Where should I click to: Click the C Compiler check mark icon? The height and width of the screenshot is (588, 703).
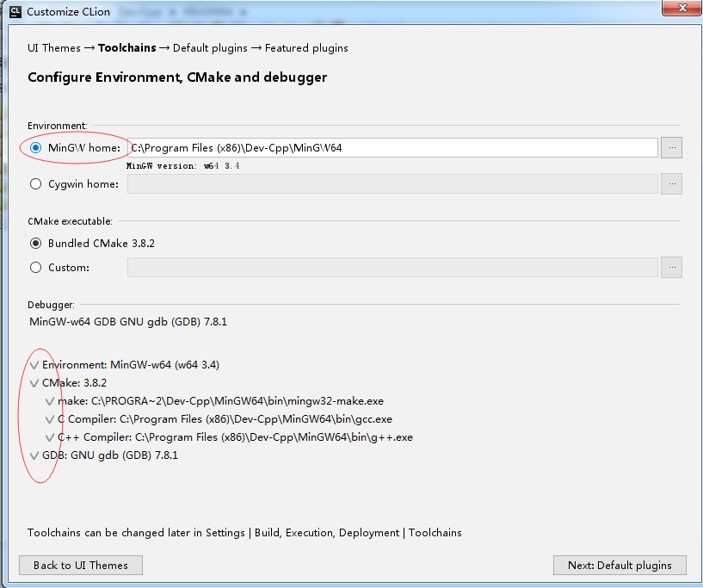(50, 419)
